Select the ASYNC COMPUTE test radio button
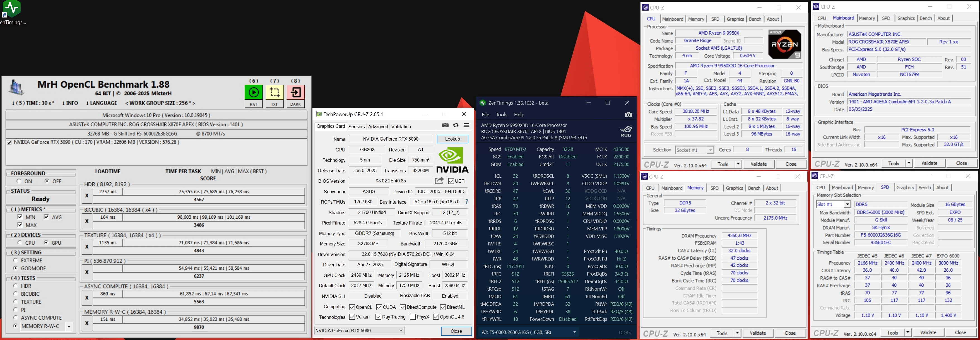 (x=16, y=318)
